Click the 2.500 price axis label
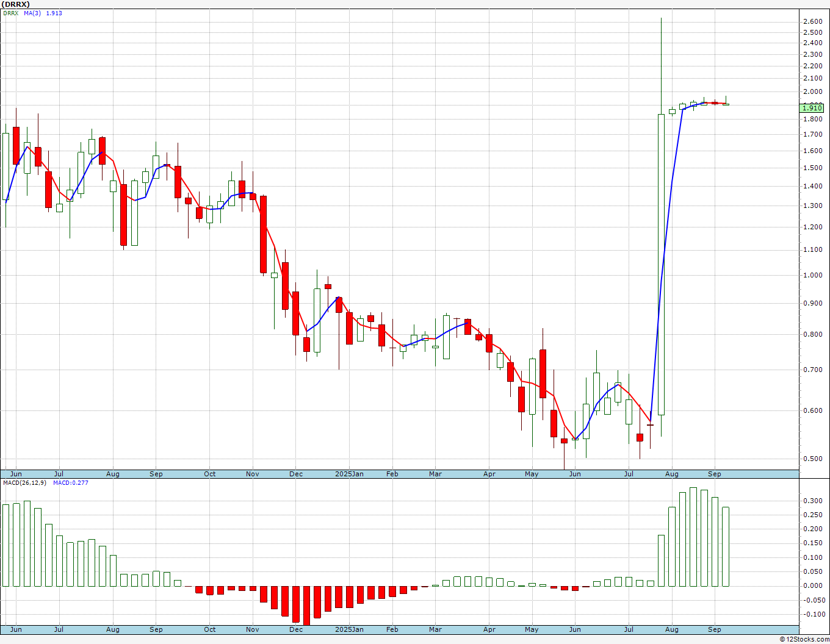This screenshot has height=644, width=830. click(812, 32)
